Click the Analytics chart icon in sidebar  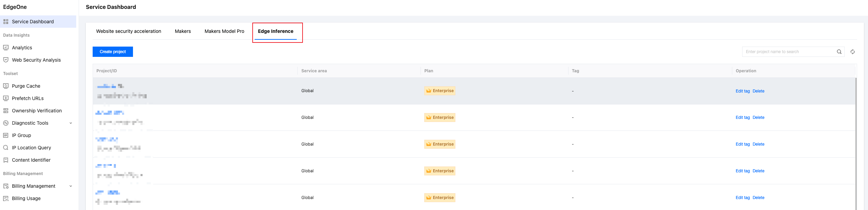pyautogui.click(x=6, y=48)
